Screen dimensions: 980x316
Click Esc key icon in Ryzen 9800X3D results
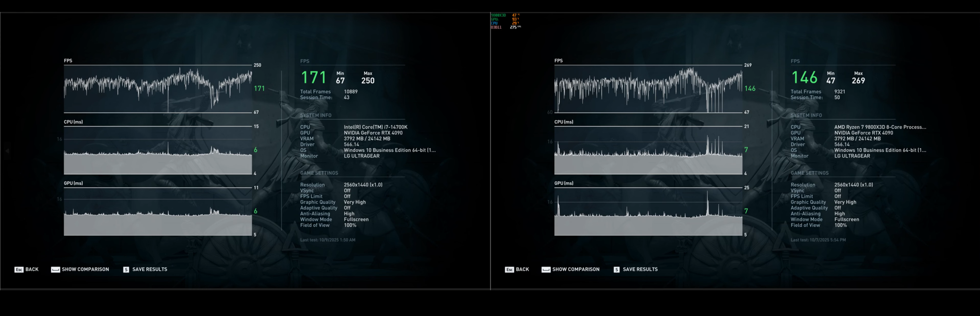click(509, 270)
